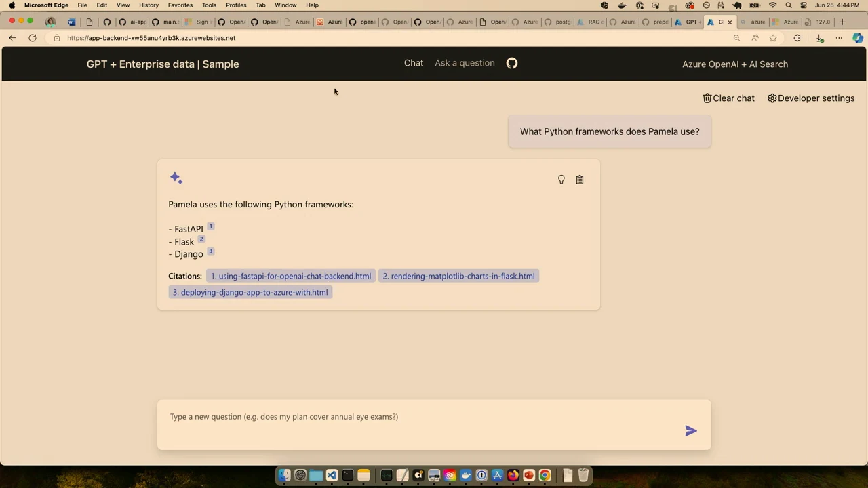Click superscript citation 1 next to FastAPI

[x=210, y=226]
